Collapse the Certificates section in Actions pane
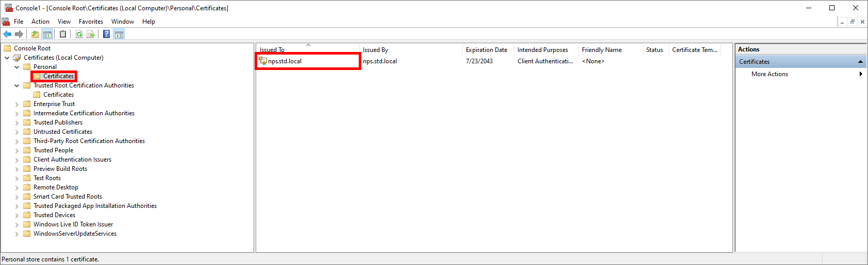Viewport: 868px width, 265px height. pyautogui.click(x=860, y=62)
